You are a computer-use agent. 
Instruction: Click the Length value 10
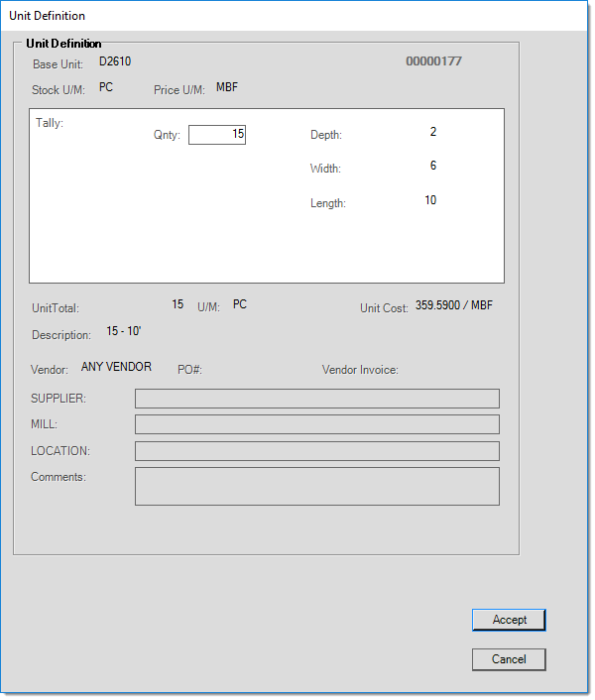tap(430, 200)
